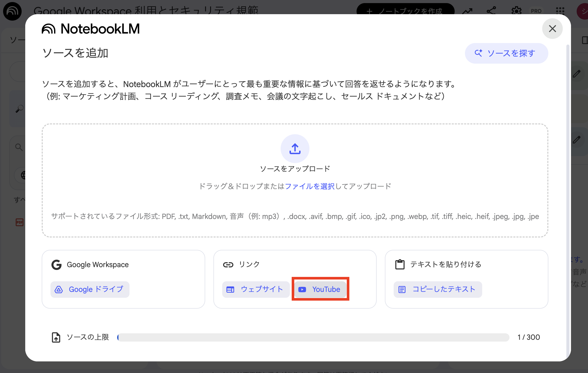Click the link icon next to リンク

tap(229, 264)
